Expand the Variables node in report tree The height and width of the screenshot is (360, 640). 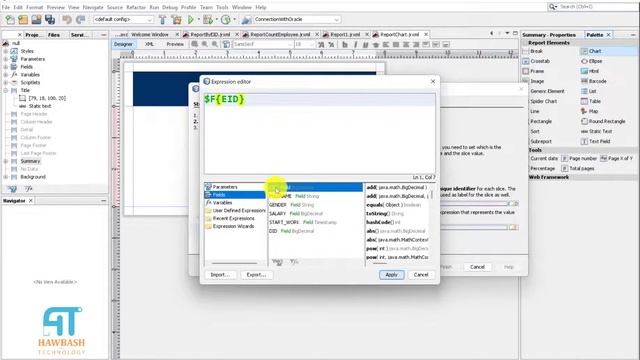tap(6, 75)
